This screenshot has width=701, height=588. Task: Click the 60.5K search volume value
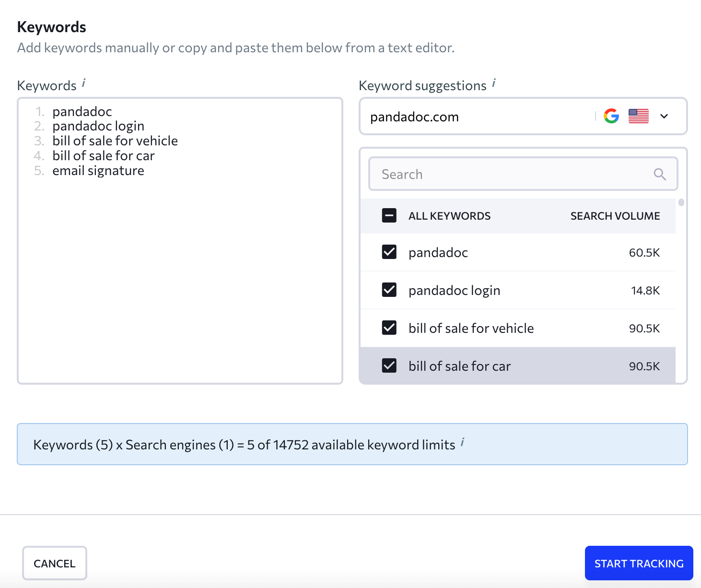pos(644,252)
